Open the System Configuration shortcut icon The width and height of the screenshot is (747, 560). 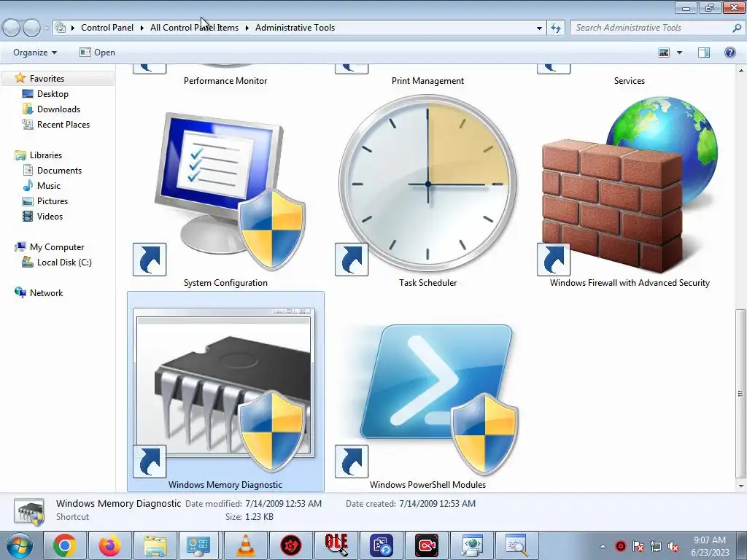(225, 192)
